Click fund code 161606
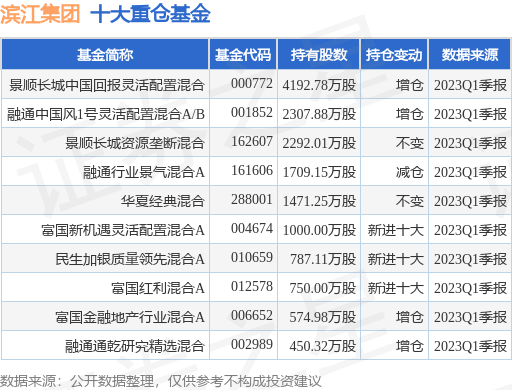The image size is (512, 390). tap(252, 171)
